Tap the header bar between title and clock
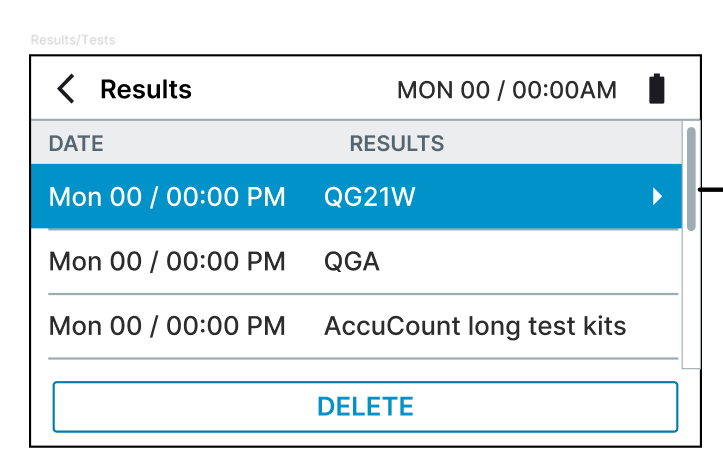The image size is (723, 473). point(295,90)
